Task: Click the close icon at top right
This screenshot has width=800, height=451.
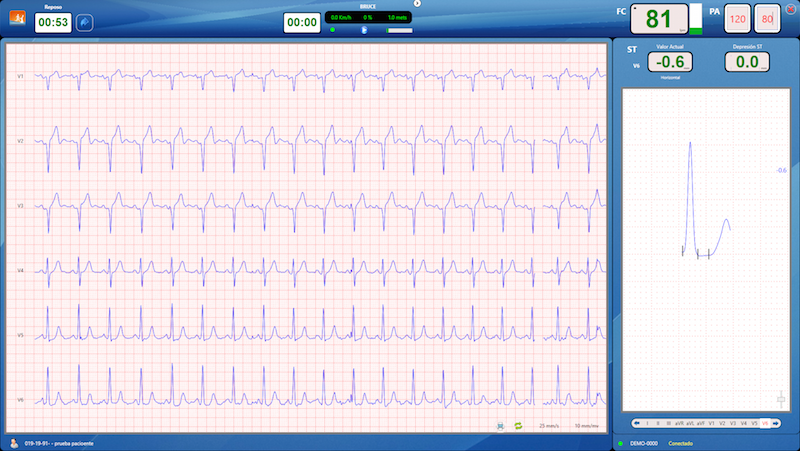Action: 790,8
